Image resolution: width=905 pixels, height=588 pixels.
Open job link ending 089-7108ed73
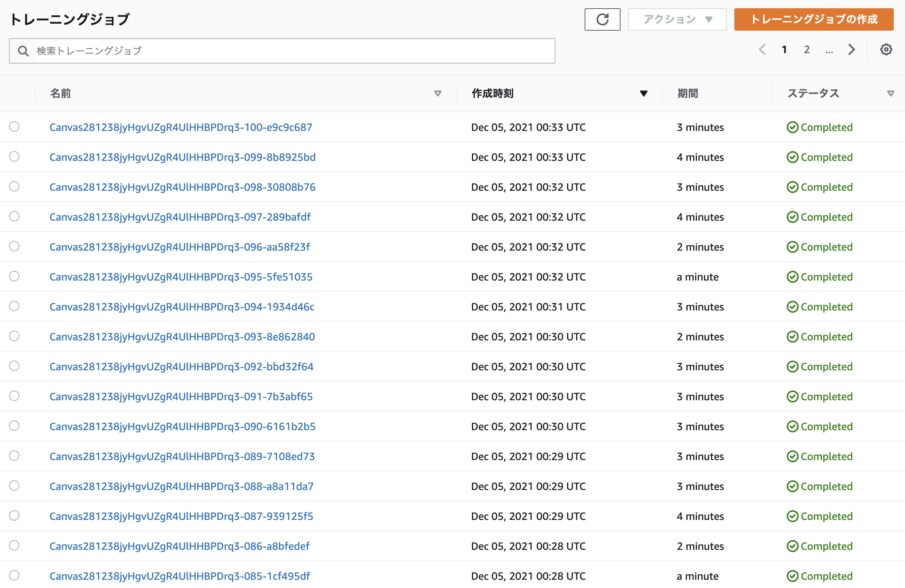click(x=182, y=456)
